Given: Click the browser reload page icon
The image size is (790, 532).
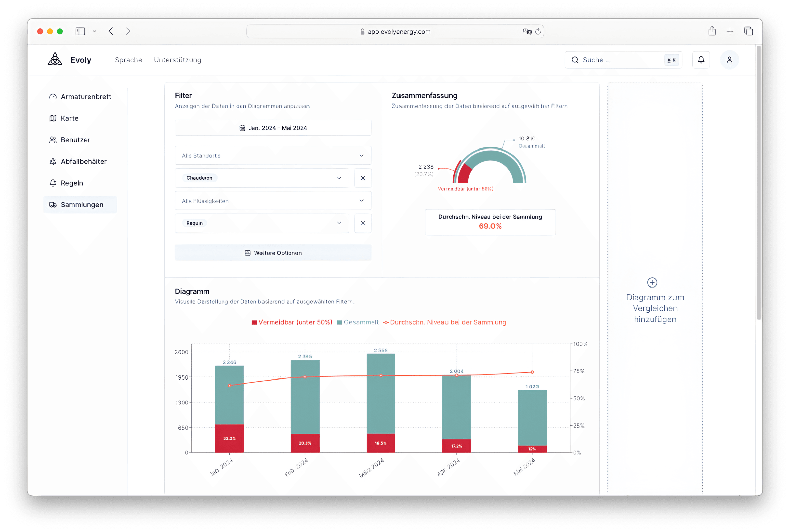Looking at the screenshot, I should pos(538,32).
